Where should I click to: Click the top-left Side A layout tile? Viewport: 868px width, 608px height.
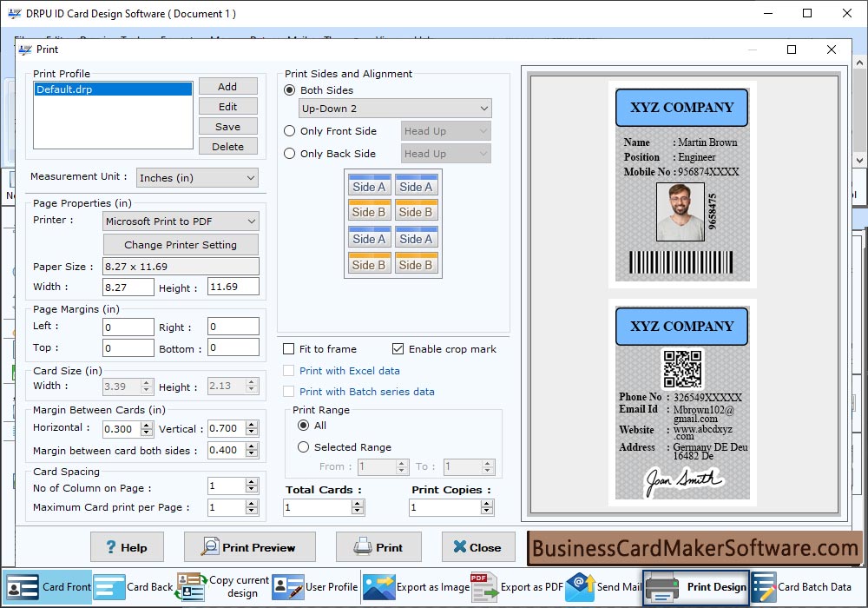[x=369, y=184]
